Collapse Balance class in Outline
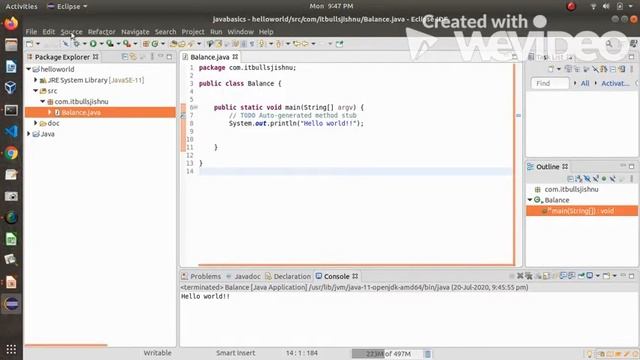The height and width of the screenshot is (360, 640). click(530, 200)
